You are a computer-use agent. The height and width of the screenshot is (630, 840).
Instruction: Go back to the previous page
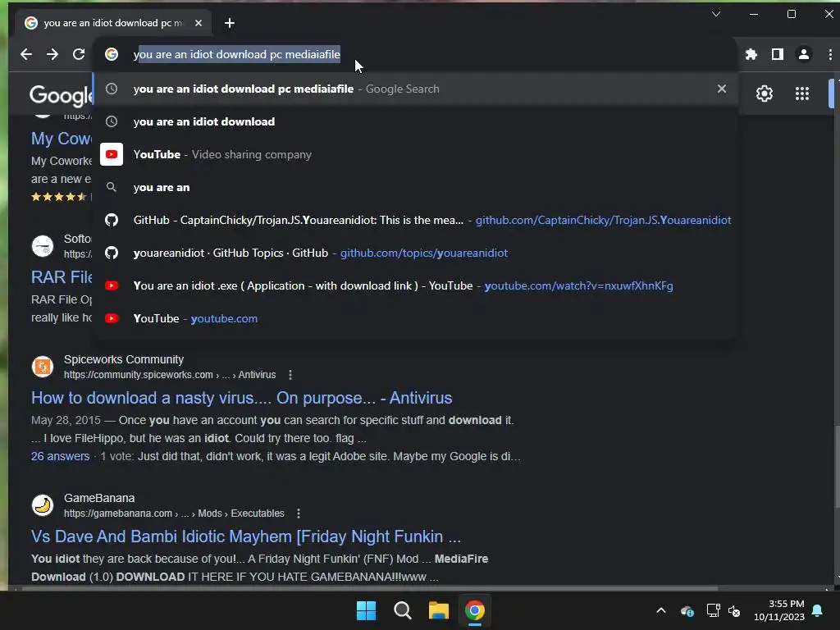(x=25, y=54)
